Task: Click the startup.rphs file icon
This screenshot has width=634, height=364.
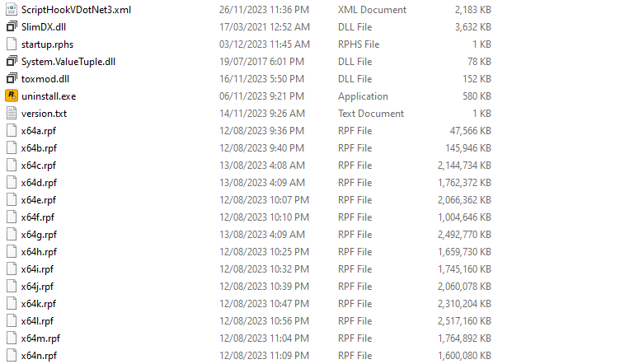Action: [12, 44]
